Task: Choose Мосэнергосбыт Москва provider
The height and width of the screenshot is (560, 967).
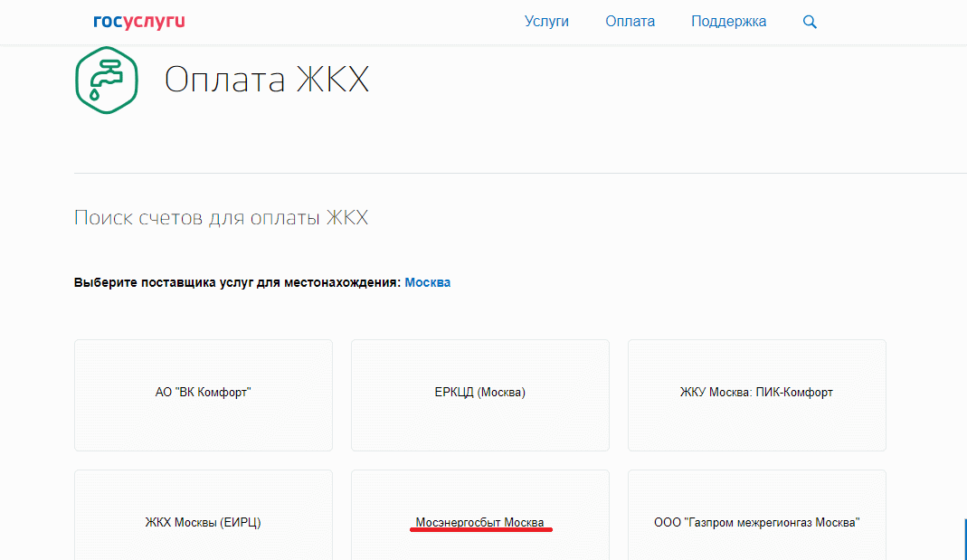Action: coord(479,522)
